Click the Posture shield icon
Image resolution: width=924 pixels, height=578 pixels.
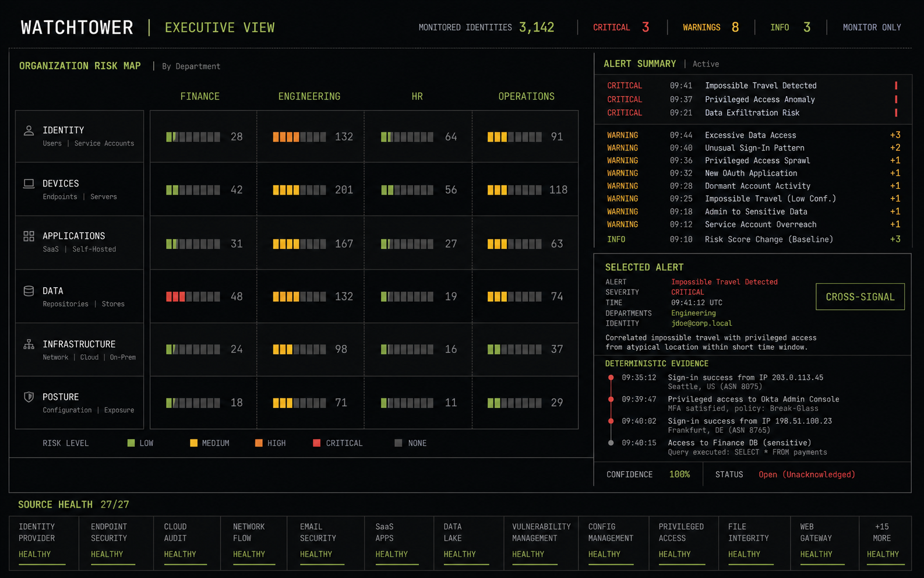click(29, 397)
